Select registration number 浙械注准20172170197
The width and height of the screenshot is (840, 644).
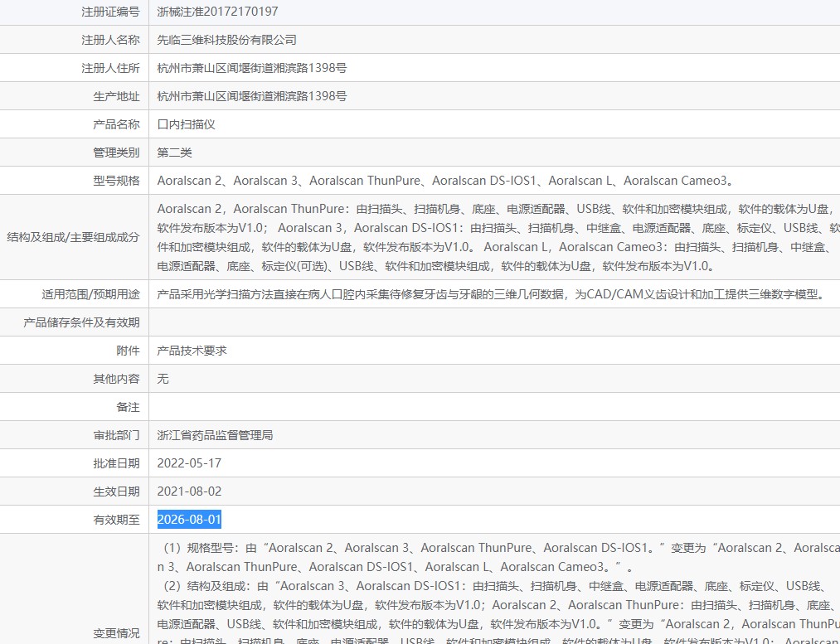point(217,12)
